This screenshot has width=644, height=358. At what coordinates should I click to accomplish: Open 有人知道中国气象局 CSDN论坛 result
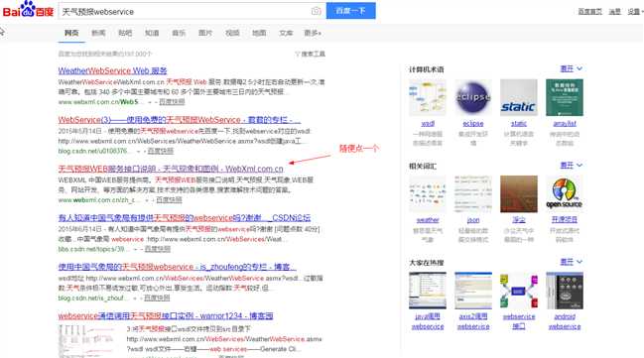click(184, 217)
